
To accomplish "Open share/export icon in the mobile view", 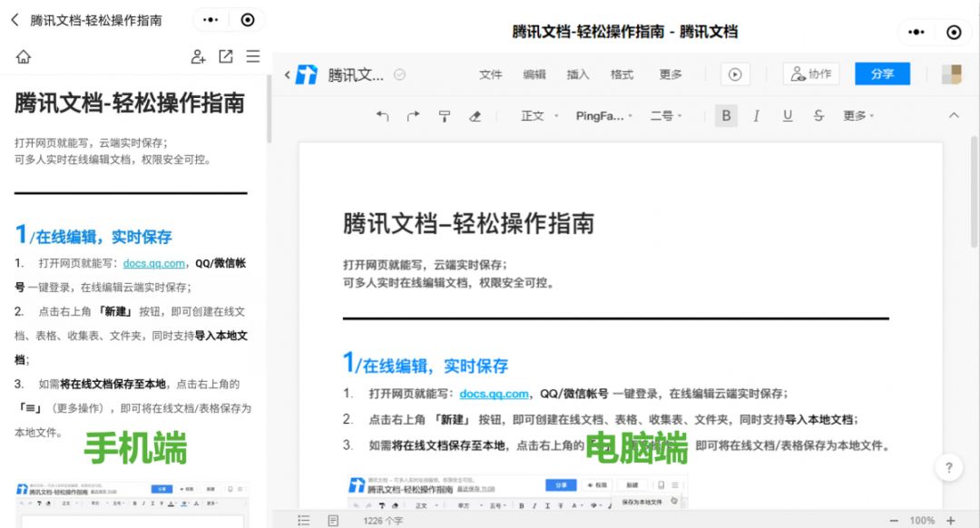I will 226,56.
